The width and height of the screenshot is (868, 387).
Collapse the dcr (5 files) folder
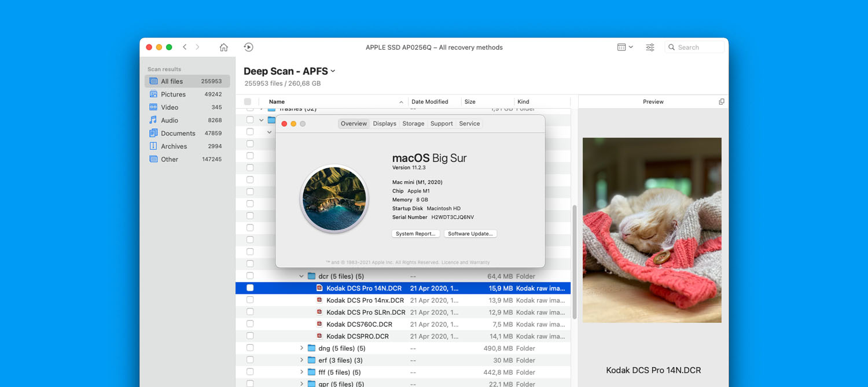(x=301, y=276)
